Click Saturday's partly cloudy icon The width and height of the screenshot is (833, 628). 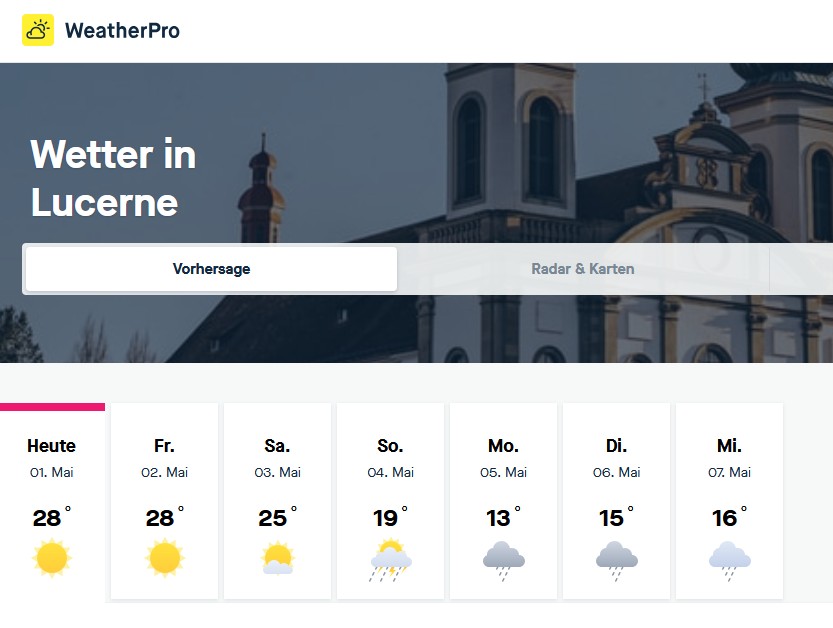coord(277,558)
